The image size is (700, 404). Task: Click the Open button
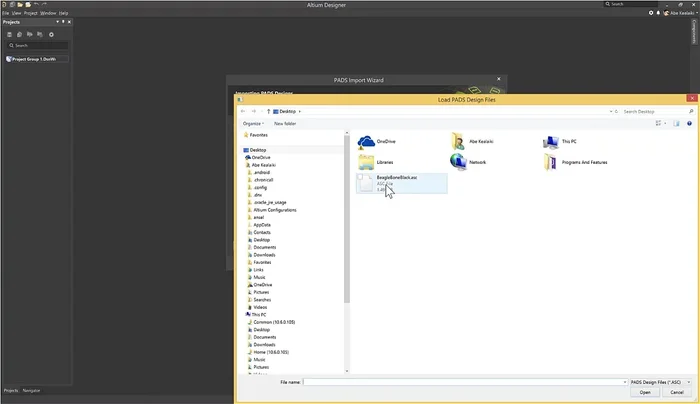click(643, 393)
